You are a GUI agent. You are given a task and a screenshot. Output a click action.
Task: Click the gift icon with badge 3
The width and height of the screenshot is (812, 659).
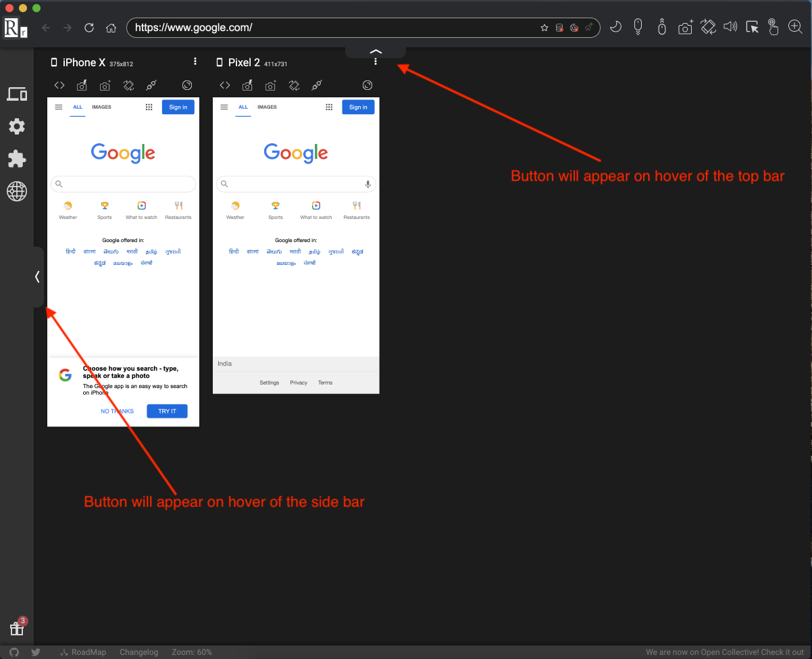point(17,629)
